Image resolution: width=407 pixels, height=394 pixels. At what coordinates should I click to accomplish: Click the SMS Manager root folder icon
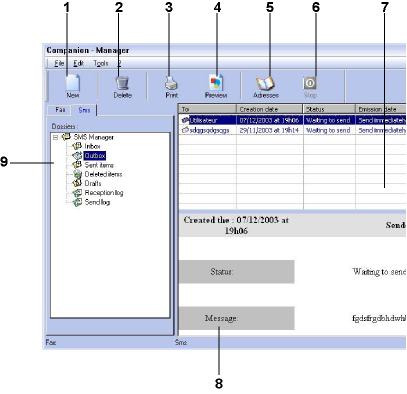(x=66, y=137)
